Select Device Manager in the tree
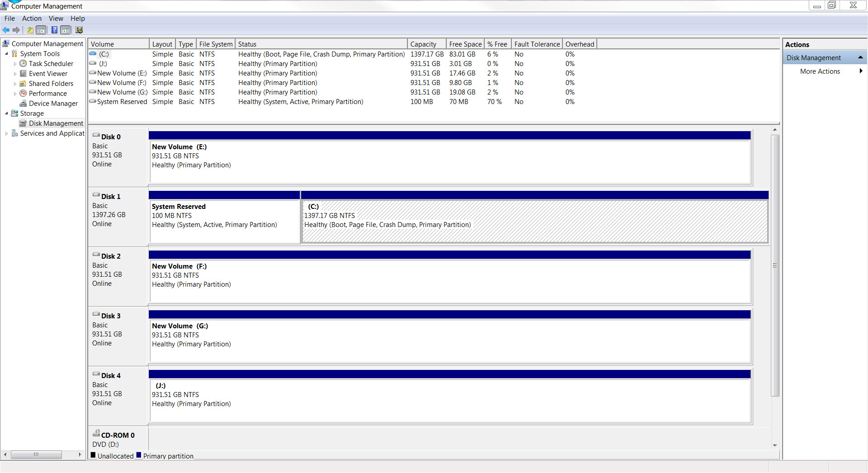Image resolution: width=868 pixels, height=473 pixels. click(x=53, y=104)
